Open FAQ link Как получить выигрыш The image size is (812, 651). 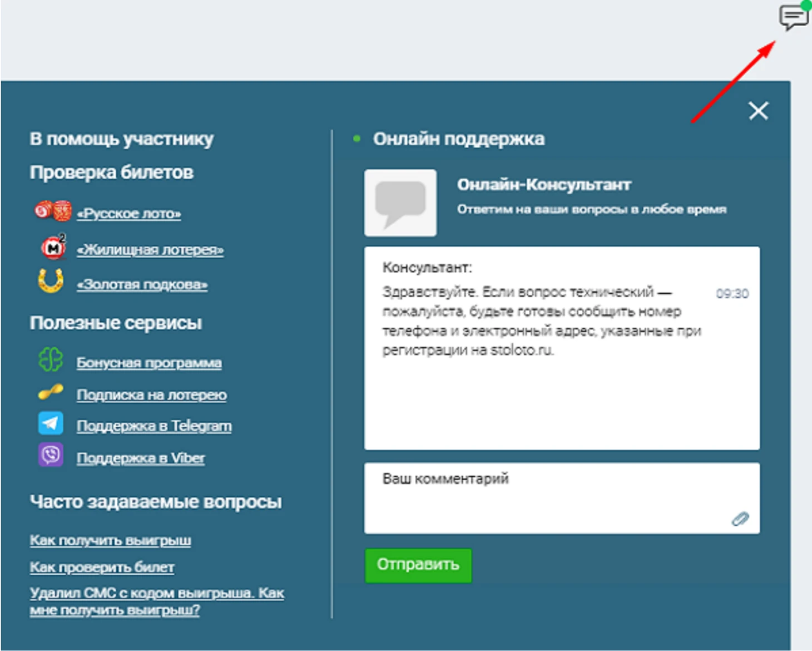click(x=111, y=540)
